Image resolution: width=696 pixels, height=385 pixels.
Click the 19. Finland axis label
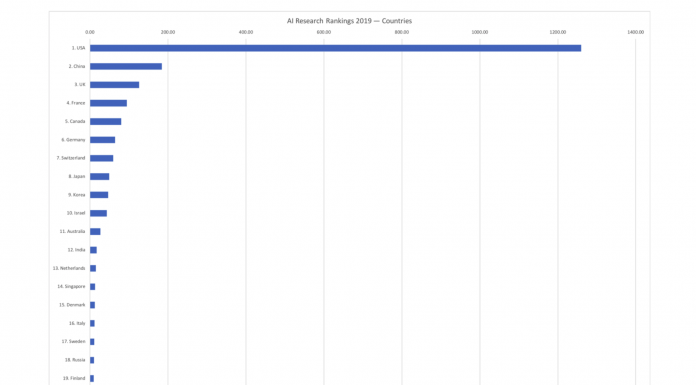(74, 378)
